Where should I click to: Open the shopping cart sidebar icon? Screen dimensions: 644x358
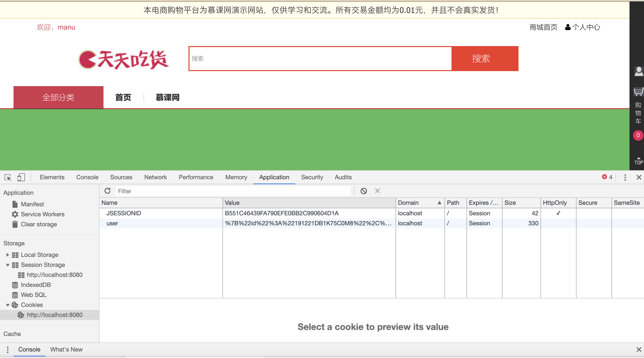click(x=638, y=92)
